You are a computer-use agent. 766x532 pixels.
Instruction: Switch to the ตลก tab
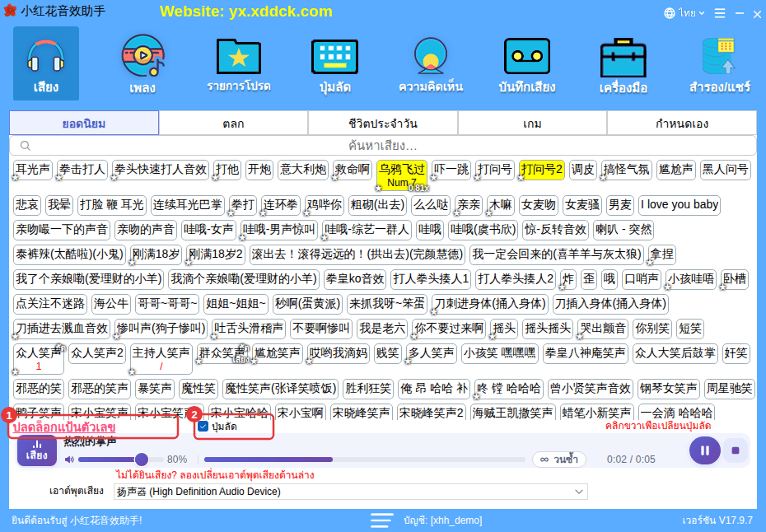point(234,123)
